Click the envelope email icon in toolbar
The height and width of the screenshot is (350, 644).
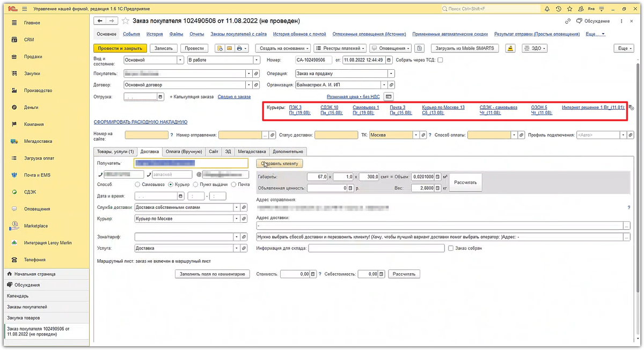pyautogui.click(x=229, y=48)
